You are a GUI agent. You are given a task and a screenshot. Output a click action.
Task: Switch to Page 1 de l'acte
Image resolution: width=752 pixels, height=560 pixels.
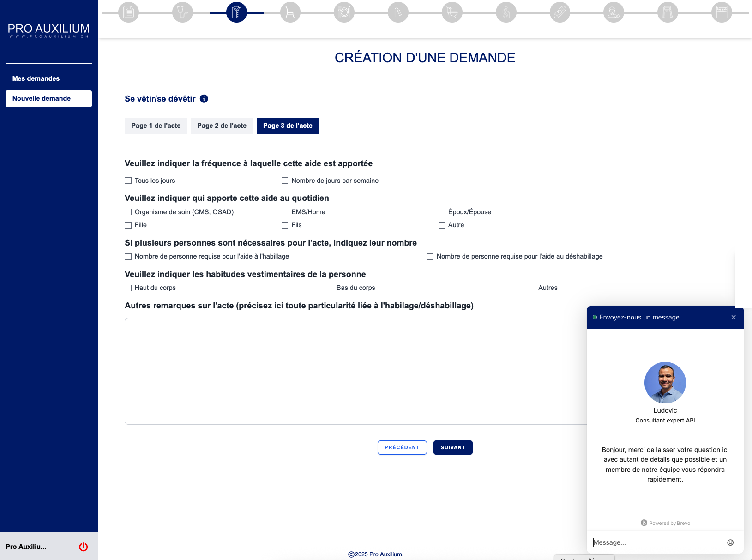point(156,126)
